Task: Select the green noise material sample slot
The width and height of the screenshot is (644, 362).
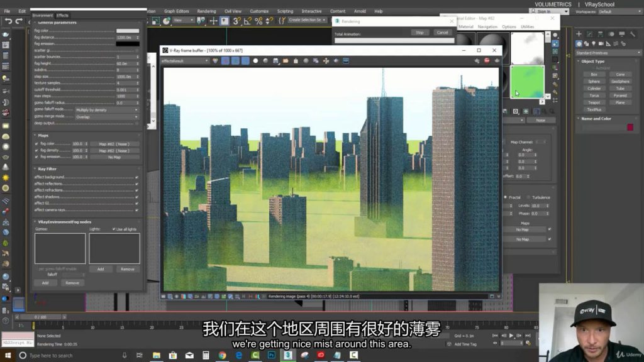Action: coord(527,82)
